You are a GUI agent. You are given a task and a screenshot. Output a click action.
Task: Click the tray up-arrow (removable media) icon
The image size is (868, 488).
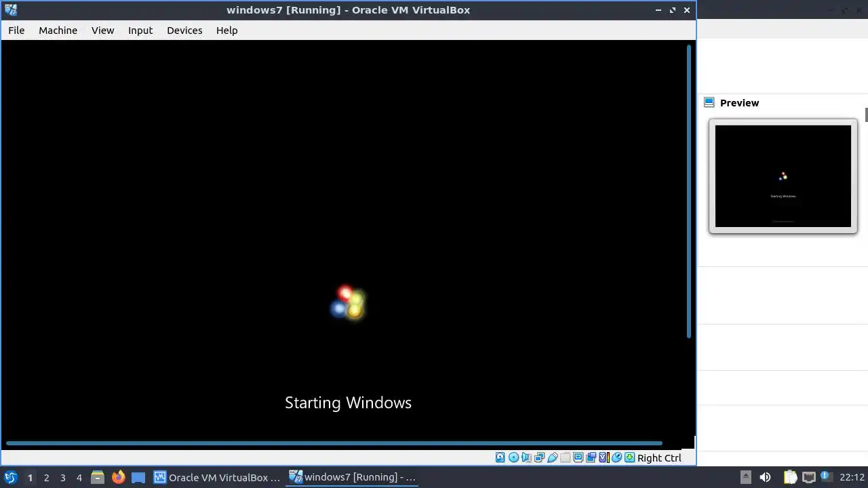tap(745, 477)
